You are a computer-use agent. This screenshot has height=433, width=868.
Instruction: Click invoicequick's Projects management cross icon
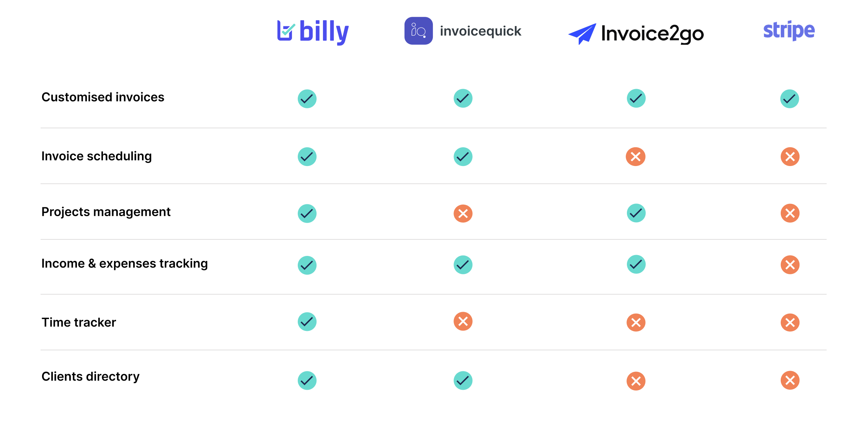463,213
